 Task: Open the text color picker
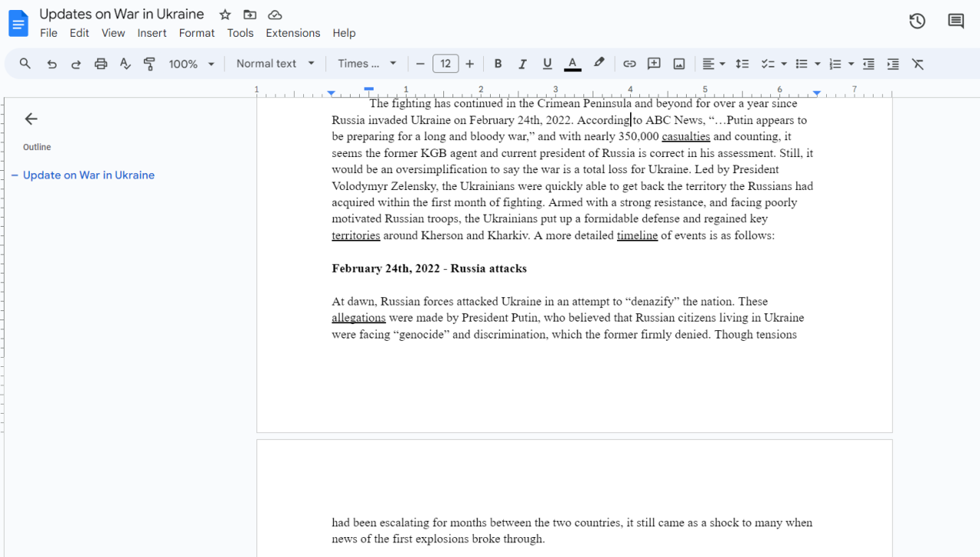pos(572,64)
